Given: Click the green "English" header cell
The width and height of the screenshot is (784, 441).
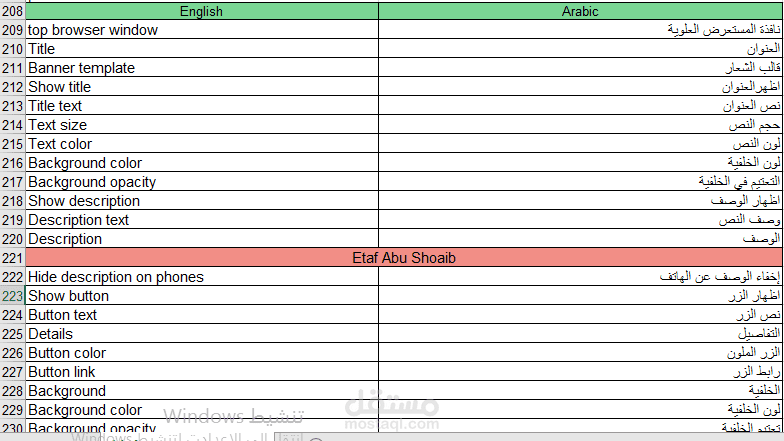Looking at the screenshot, I should [201, 11].
